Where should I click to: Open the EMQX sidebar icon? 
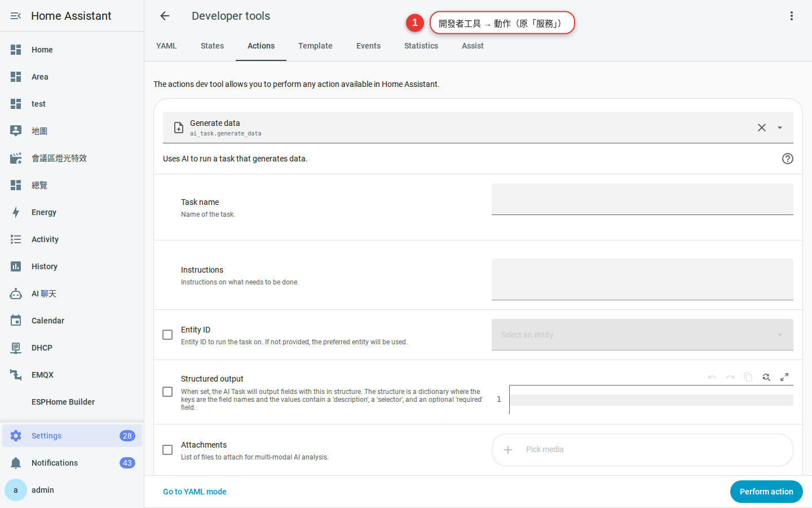pos(16,375)
